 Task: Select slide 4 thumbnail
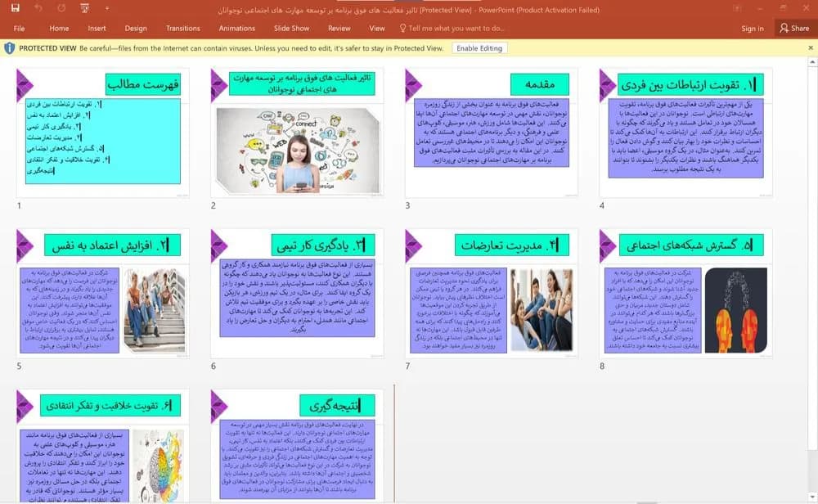686,133
